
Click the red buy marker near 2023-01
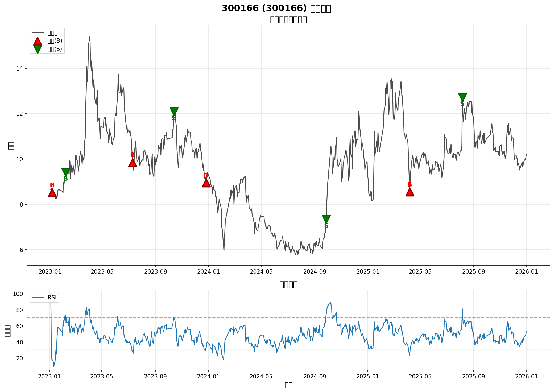pos(52,193)
